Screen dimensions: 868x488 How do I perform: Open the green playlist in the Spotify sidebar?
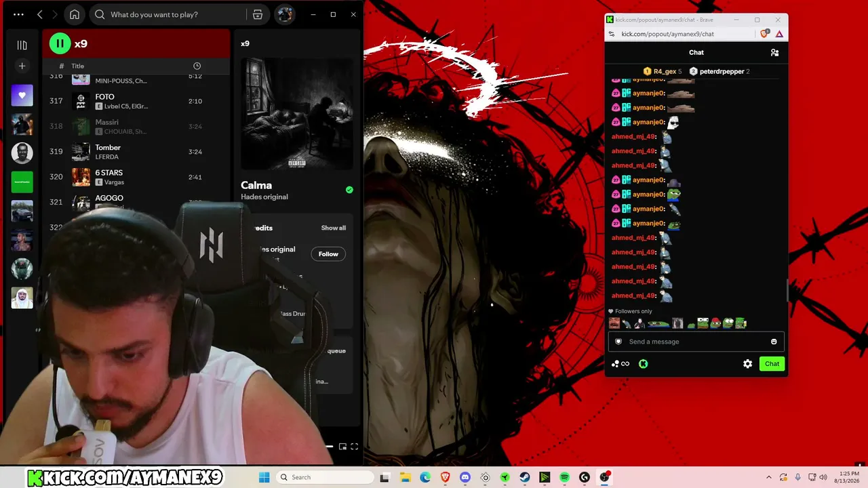(x=22, y=182)
